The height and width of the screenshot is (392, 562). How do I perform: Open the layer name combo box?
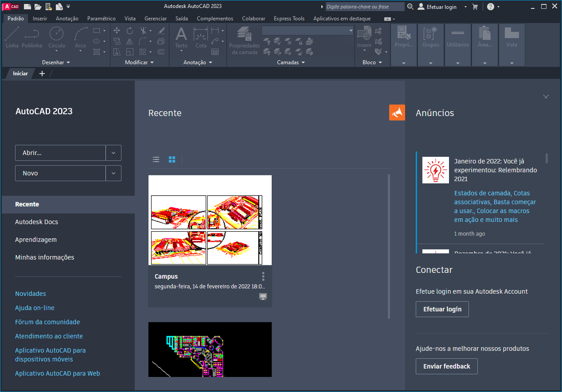pos(308,31)
